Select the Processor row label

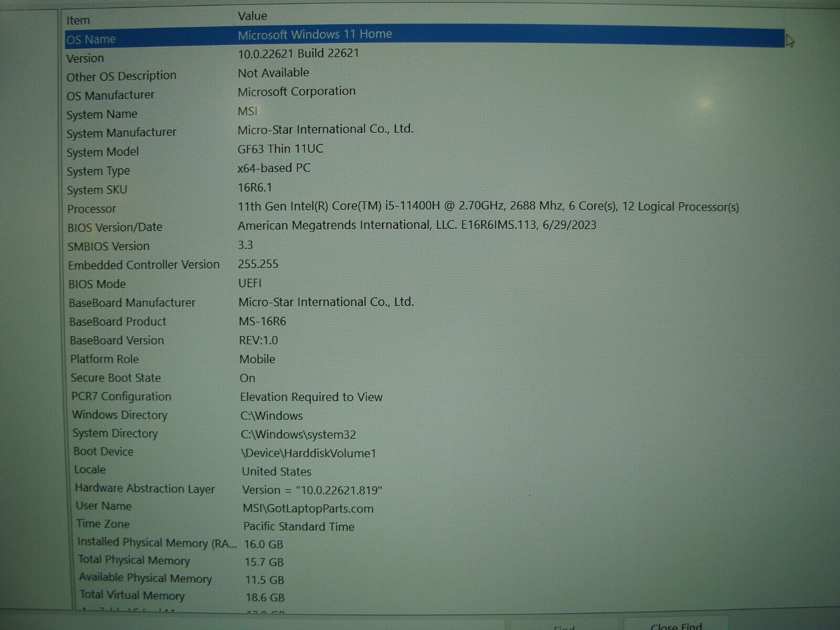pyautogui.click(x=91, y=208)
